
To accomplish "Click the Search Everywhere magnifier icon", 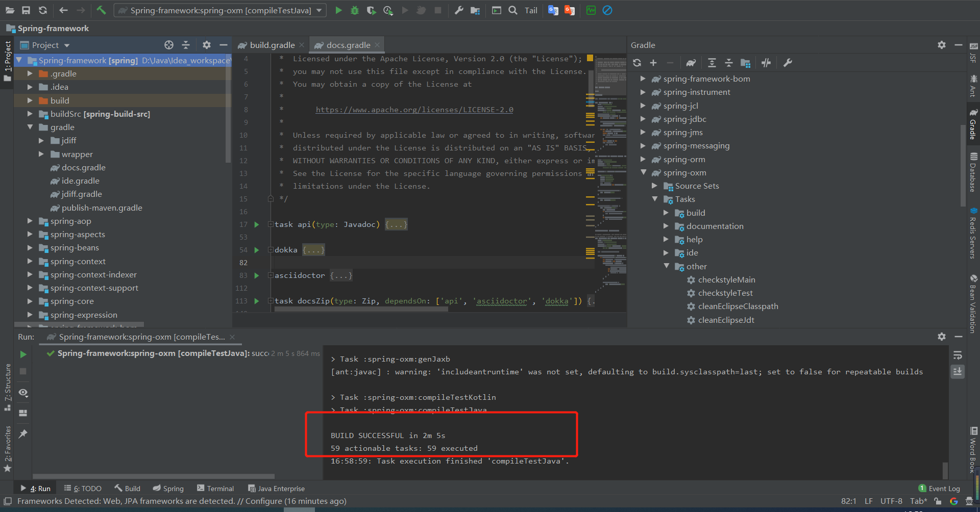I will (x=513, y=10).
